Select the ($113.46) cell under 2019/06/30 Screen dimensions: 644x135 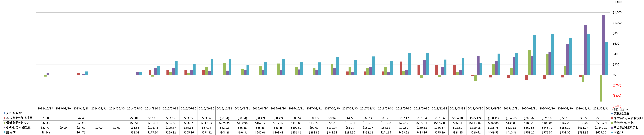tap(476, 123)
